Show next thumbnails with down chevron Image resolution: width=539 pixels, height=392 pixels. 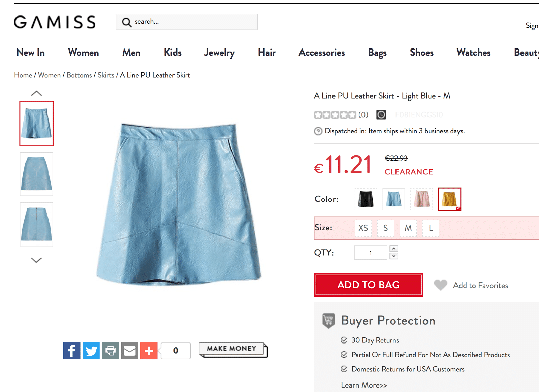[36, 260]
